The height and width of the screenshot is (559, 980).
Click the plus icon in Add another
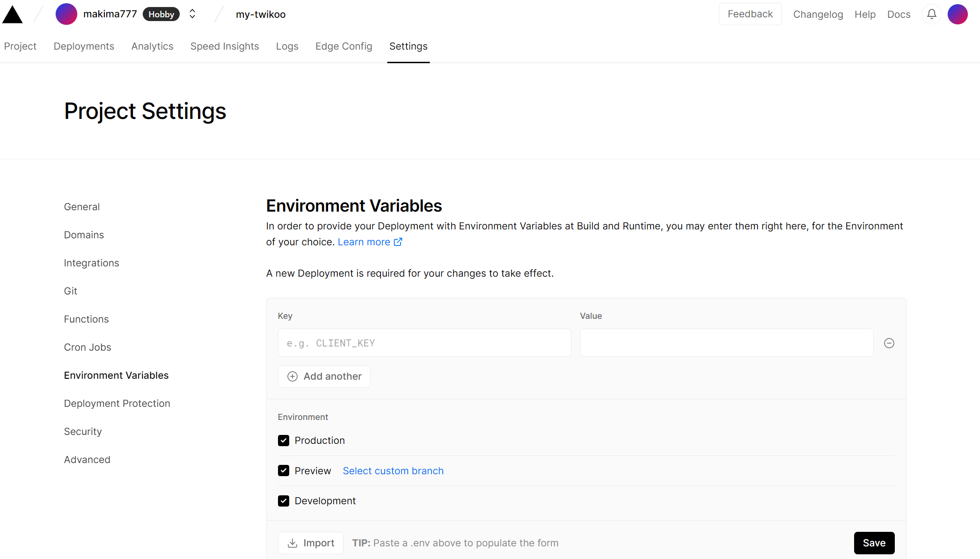[x=293, y=376]
